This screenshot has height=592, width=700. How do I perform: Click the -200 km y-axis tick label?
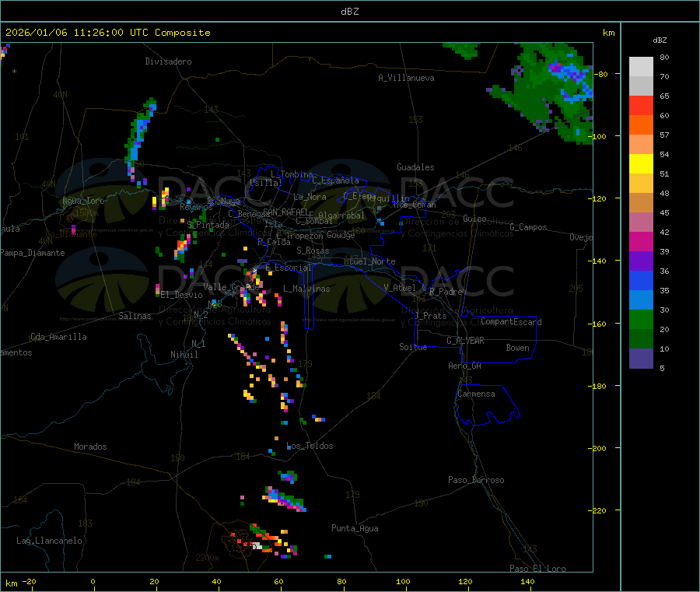tap(597, 448)
